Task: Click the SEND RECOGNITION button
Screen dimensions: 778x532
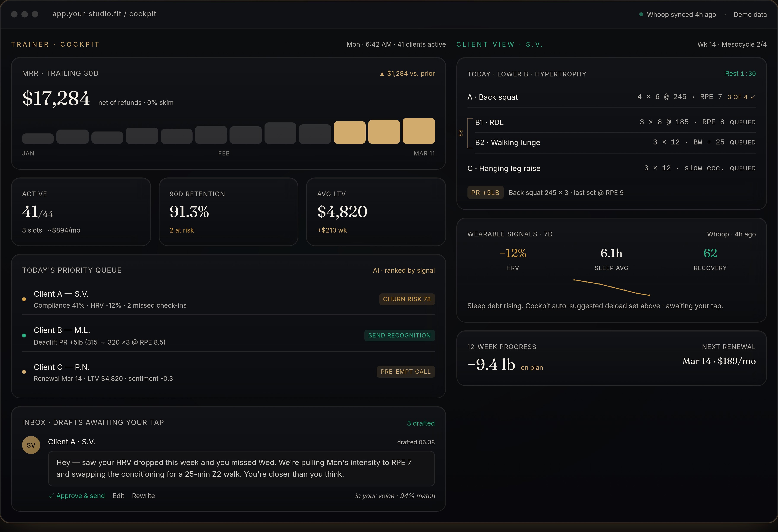Action: pos(399,335)
